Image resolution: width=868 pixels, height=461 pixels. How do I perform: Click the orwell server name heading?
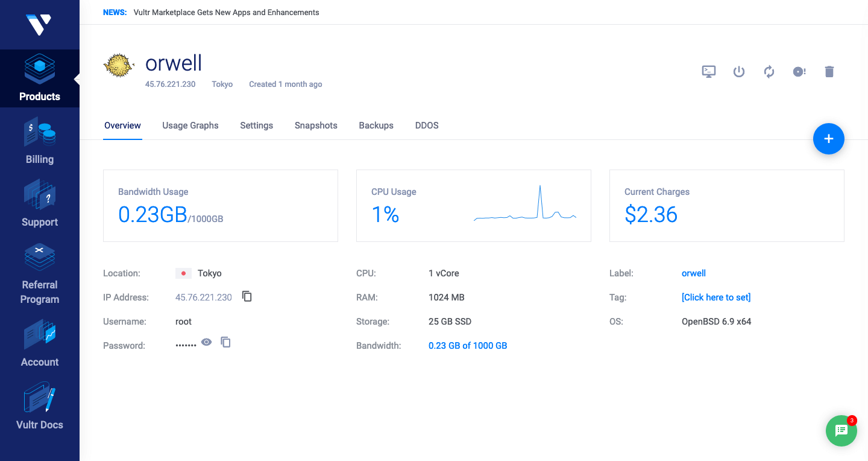coord(174,63)
